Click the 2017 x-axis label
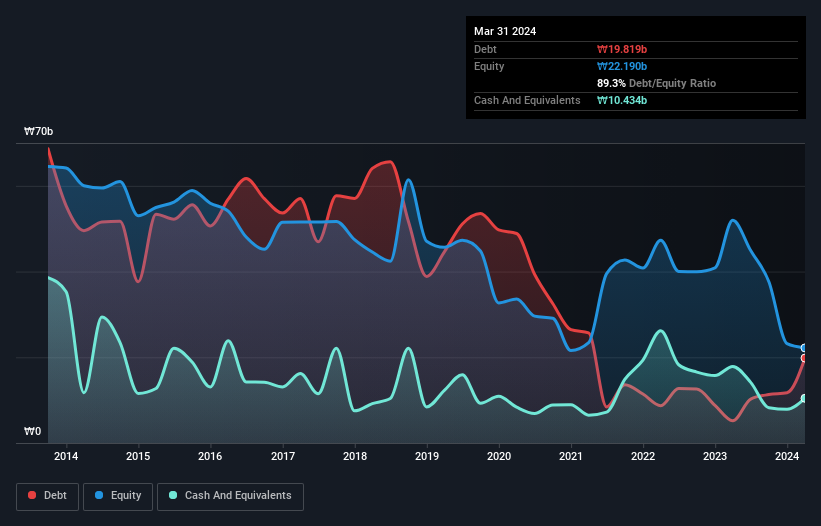The width and height of the screenshot is (821, 526). pyautogui.click(x=283, y=456)
